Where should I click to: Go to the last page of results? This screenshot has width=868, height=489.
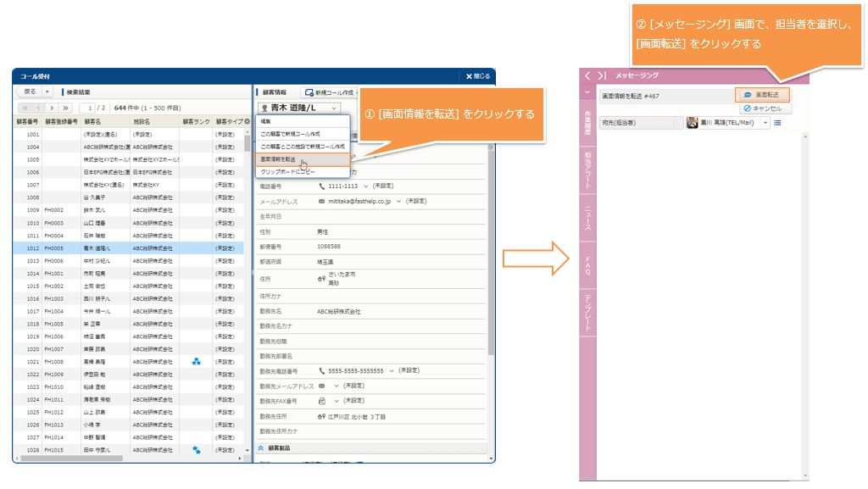coord(66,108)
